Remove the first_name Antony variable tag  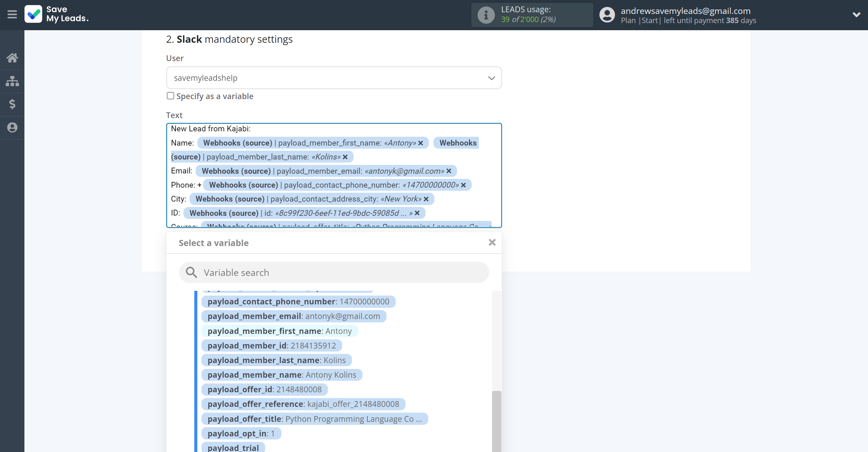pyautogui.click(x=420, y=143)
